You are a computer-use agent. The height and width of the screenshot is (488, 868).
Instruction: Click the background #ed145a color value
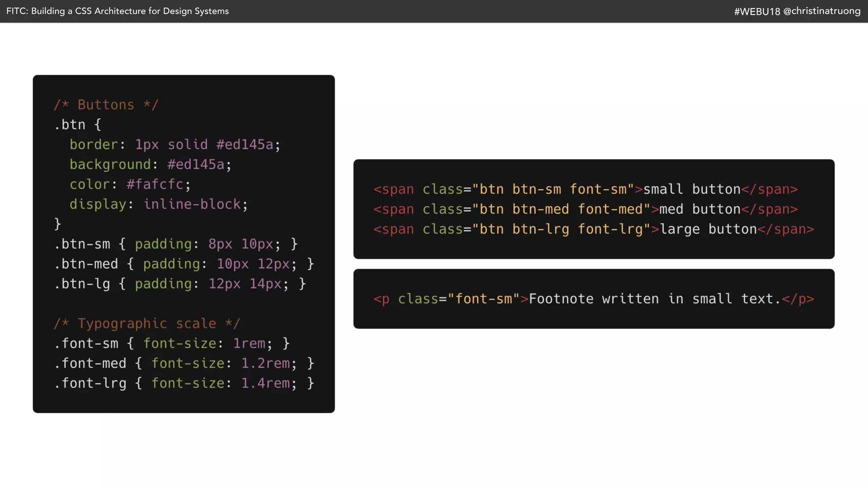point(195,164)
